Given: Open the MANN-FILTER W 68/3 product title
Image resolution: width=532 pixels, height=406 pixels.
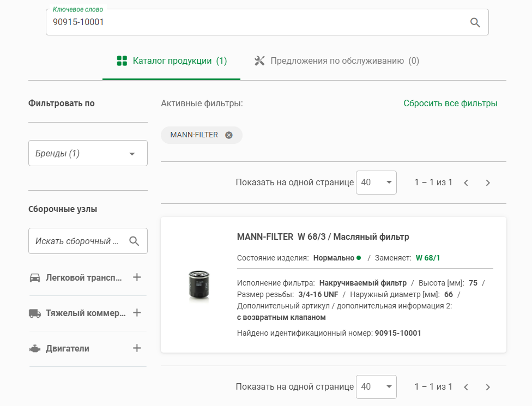Looking at the screenshot, I should coord(323,237).
